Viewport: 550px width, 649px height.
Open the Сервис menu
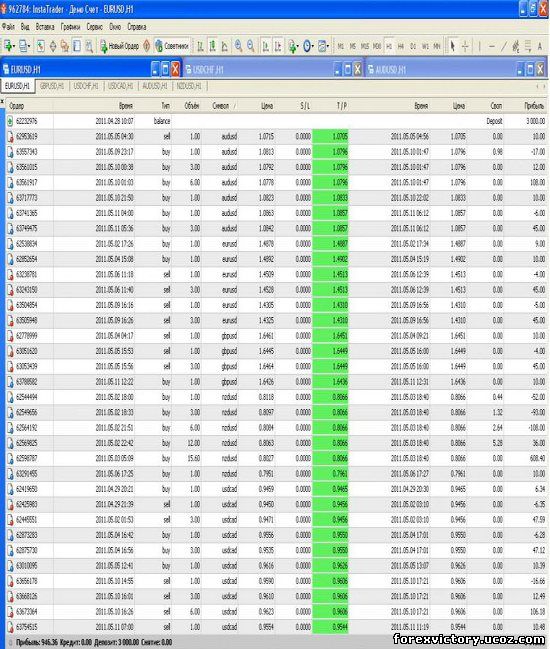94,27
